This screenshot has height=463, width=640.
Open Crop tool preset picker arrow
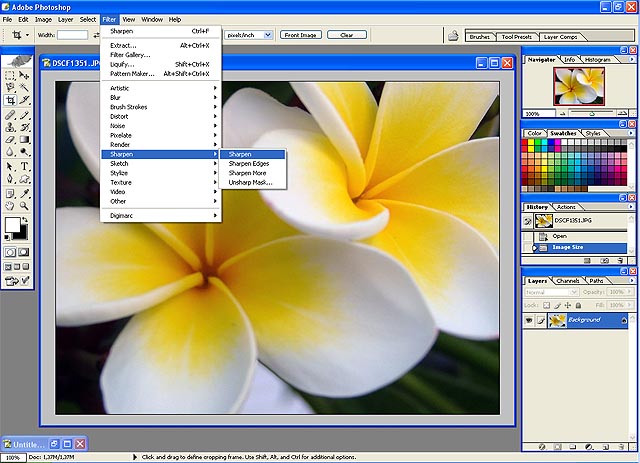(x=27, y=35)
